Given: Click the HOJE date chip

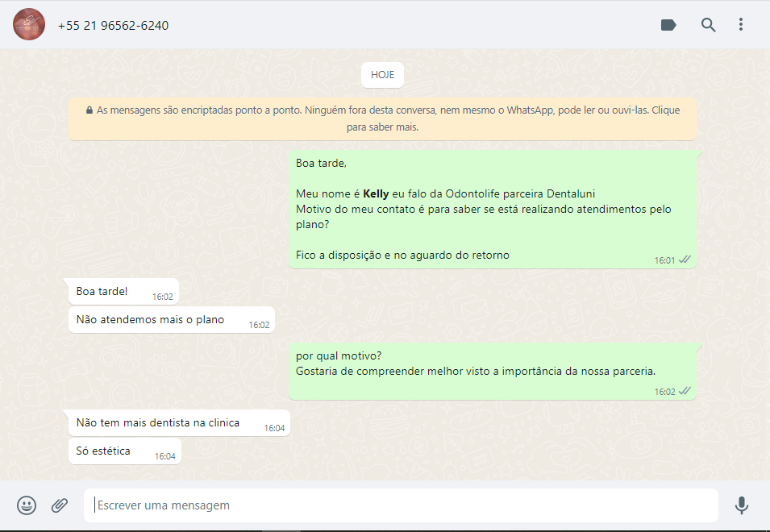Looking at the screenshot, I should click(382, 74).
